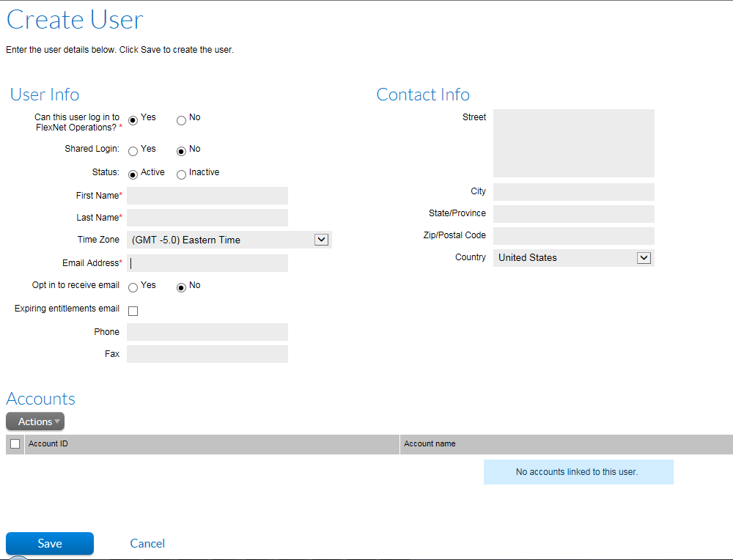733x560 pixels.
Task: Set Status to Inactive
Action: [x=181, y=175]
